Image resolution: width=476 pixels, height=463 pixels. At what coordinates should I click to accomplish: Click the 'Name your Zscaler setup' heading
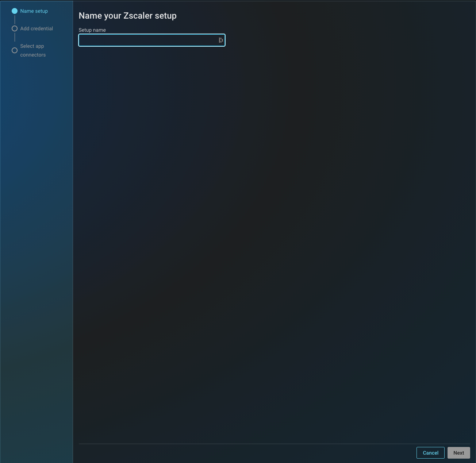pos(128,16)
